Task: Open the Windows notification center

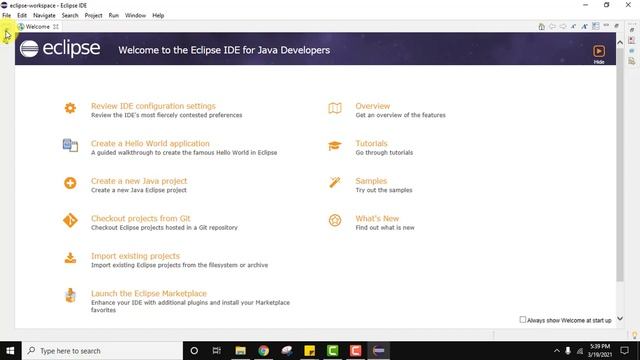Action: (x=624, y=351)
